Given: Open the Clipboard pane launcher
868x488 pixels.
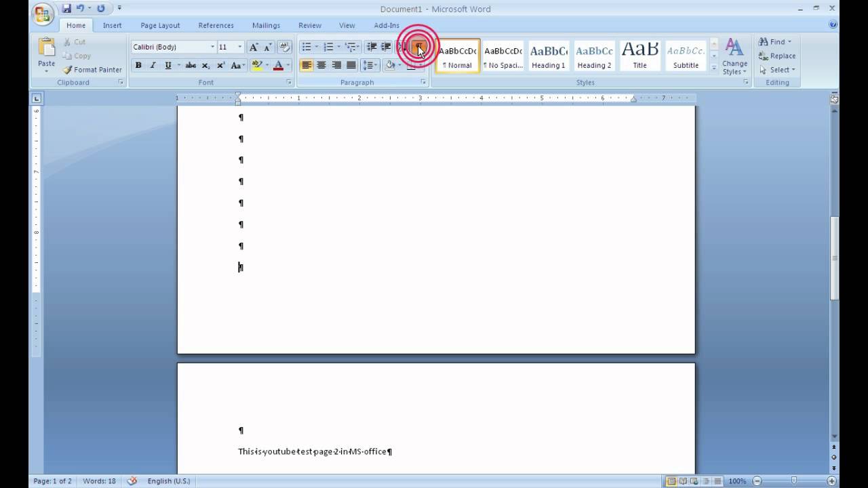Looking at the screenshot, I should 121,82.
